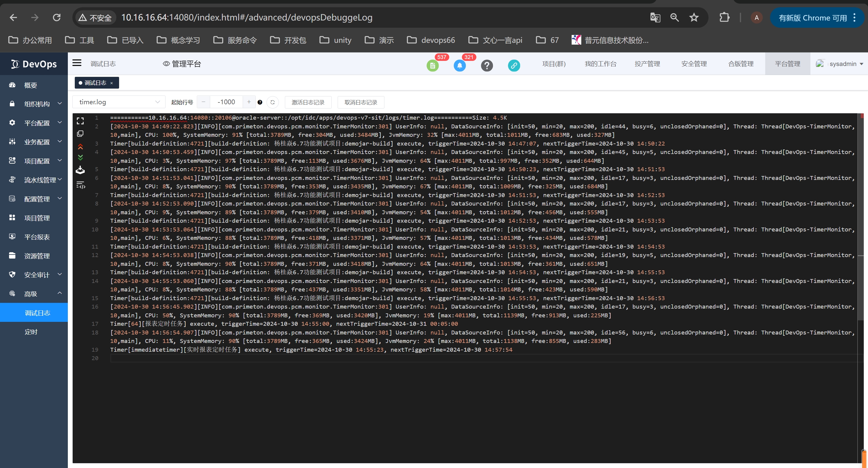
Task: Collapse sidebar with hamburger menu icon
Action: pyautogui.click(x=77, y=63)
